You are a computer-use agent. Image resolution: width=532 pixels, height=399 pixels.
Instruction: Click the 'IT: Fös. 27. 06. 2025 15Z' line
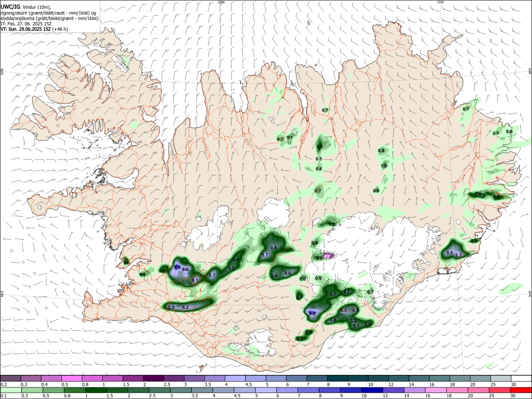(x=26, y=24)
